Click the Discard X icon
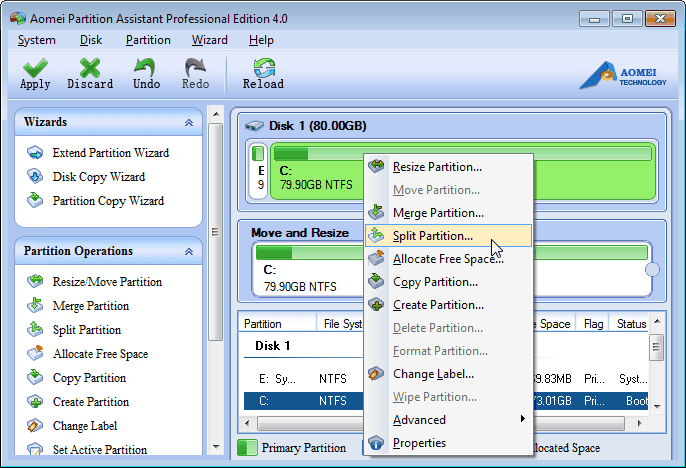Viewport: 686px width, 468px height. (x=90, y=68)
